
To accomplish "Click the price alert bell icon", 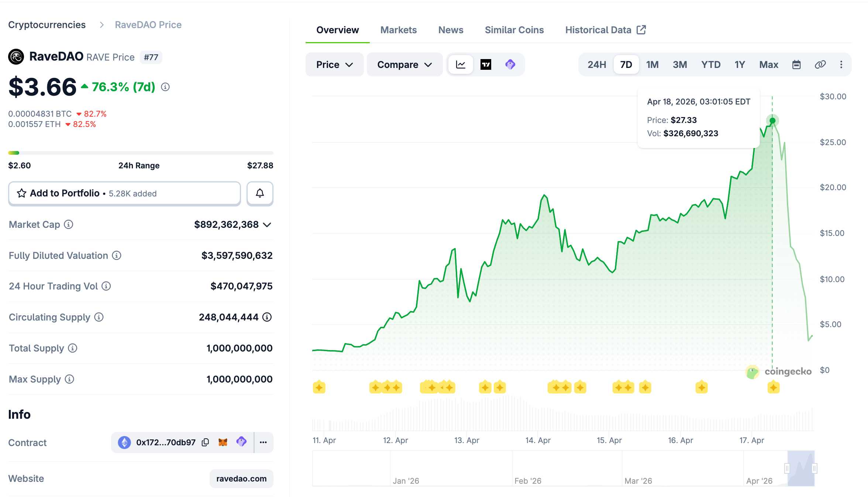I will 260,193.
